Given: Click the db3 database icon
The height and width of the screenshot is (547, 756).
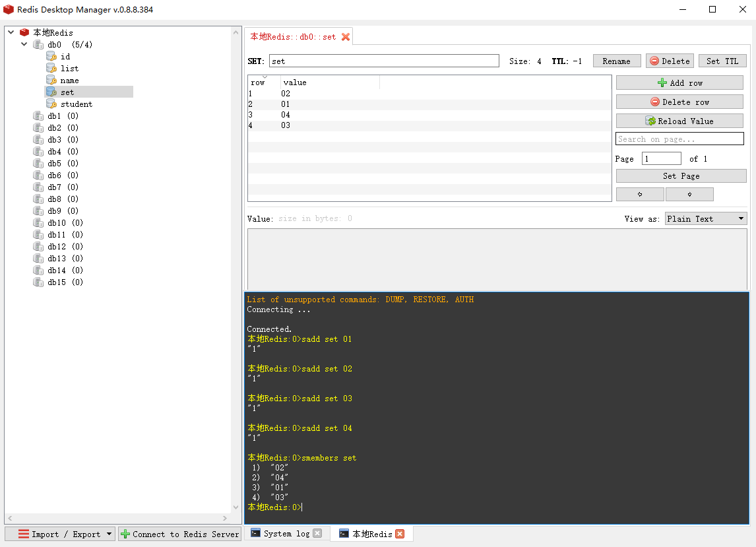Looking at the screenshot, I should [x=38, y=139].
